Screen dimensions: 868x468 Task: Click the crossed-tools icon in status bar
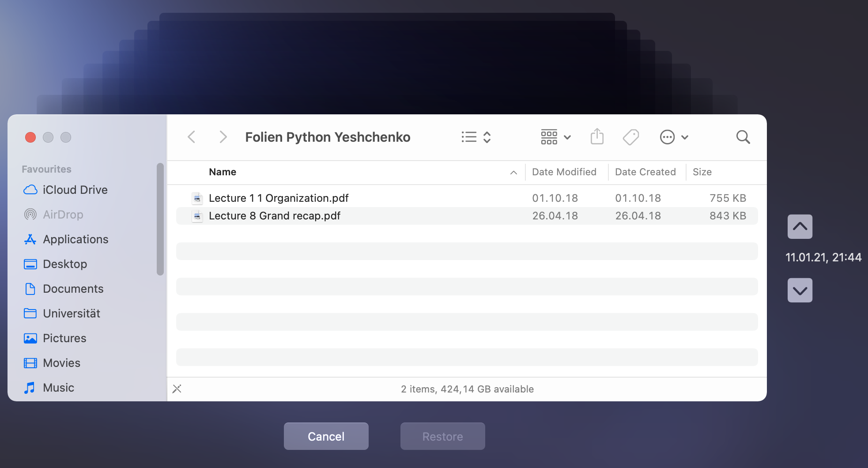[177, 389]
